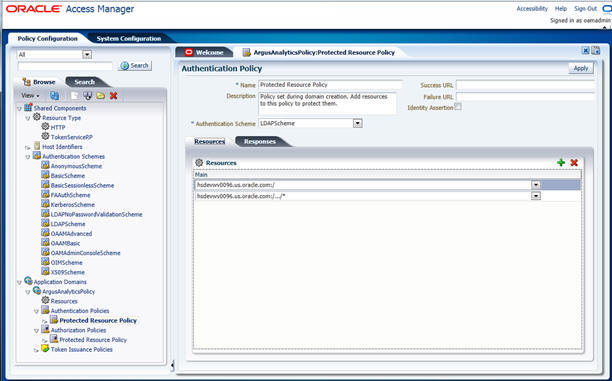612x381 pixels.
Task: Click the icon next to KerberosScheme
Action: click(45, 204)
